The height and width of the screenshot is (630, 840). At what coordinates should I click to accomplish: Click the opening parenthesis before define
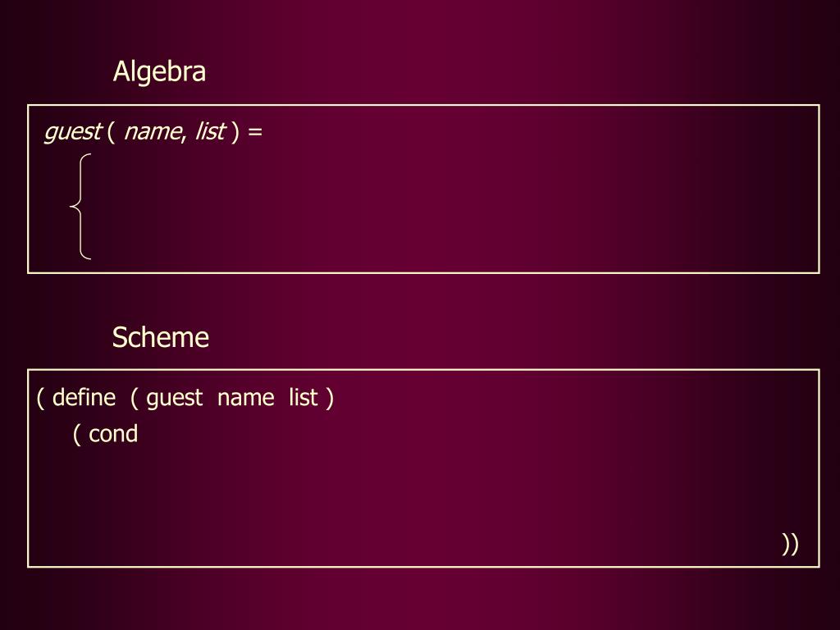click(x=41, y=399)
